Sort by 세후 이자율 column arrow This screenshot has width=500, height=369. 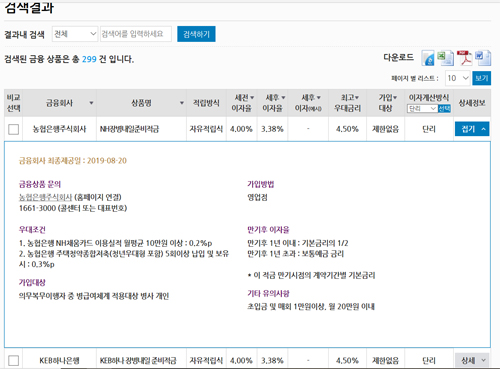tap(283, 98)
